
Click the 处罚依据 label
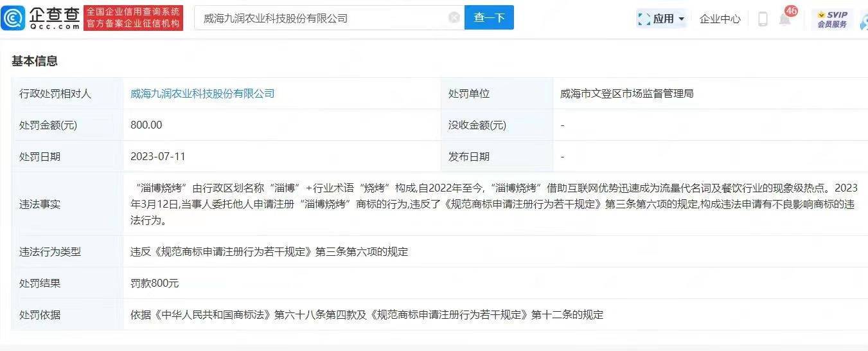click(40, 314)
